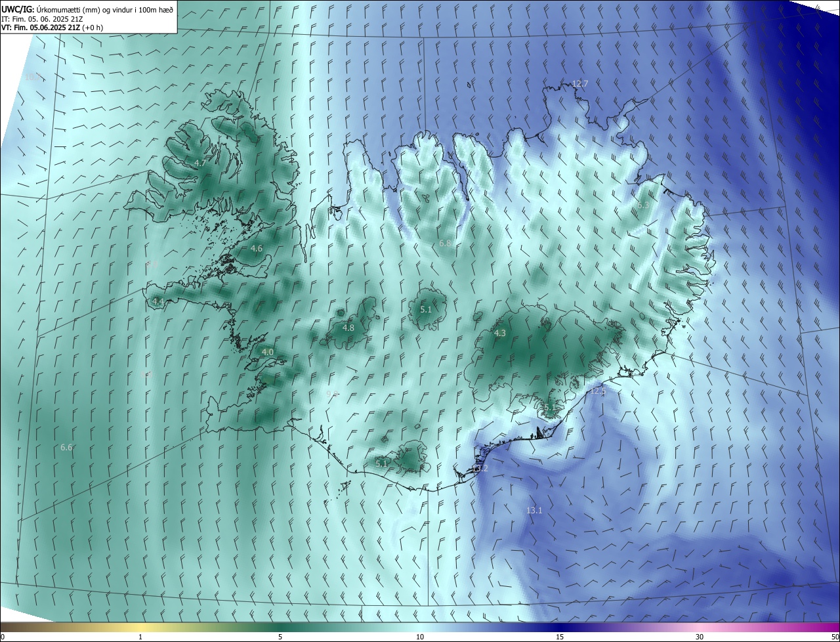Click the 30 tick on the color scale
840x642 pixels.
point(700,637)
